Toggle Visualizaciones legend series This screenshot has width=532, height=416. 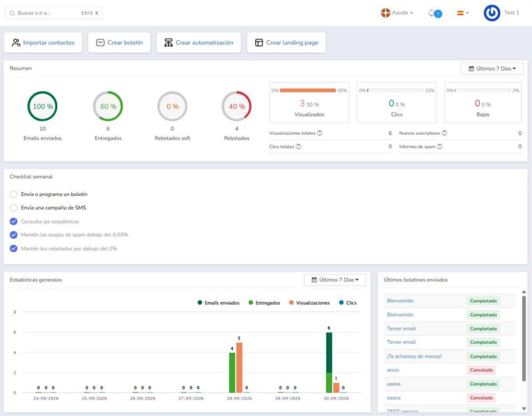309,303
